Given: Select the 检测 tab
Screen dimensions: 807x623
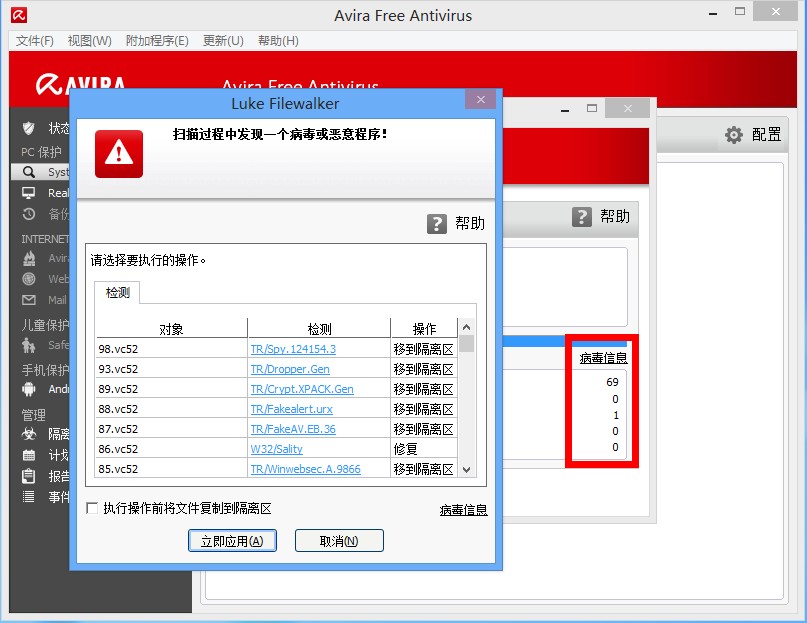Looking at the screenshot, I should click(x=117, y=293).
